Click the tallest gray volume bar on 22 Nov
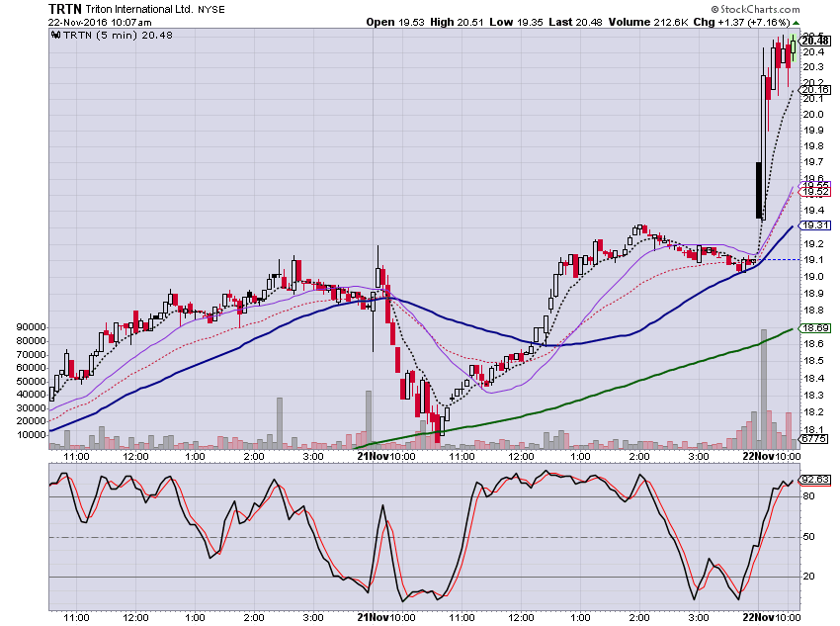Image resolution: width=840 pixels, height=626 pixels. coord(764,389)
